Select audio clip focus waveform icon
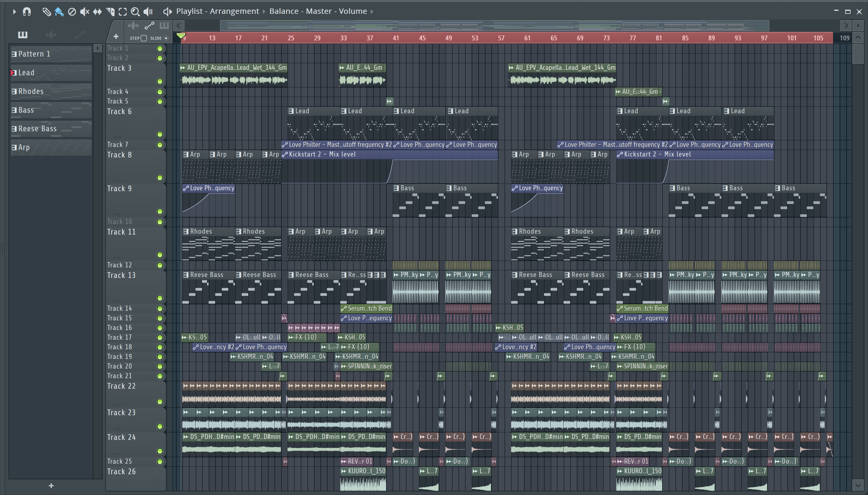This screenshot has width=868, height=495. [x=133, y=26]
